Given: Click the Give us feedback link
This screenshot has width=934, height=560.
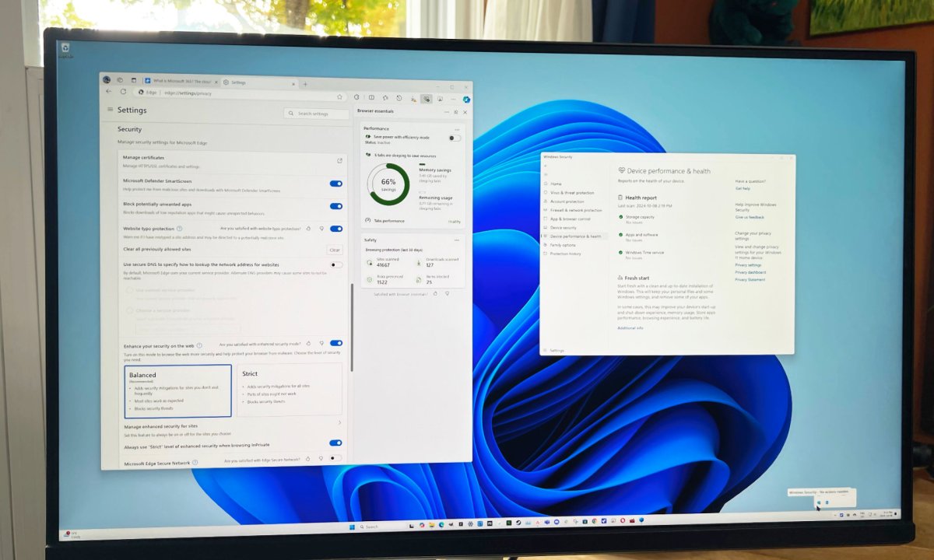Looking at the screenshot, I should point(750,217).
